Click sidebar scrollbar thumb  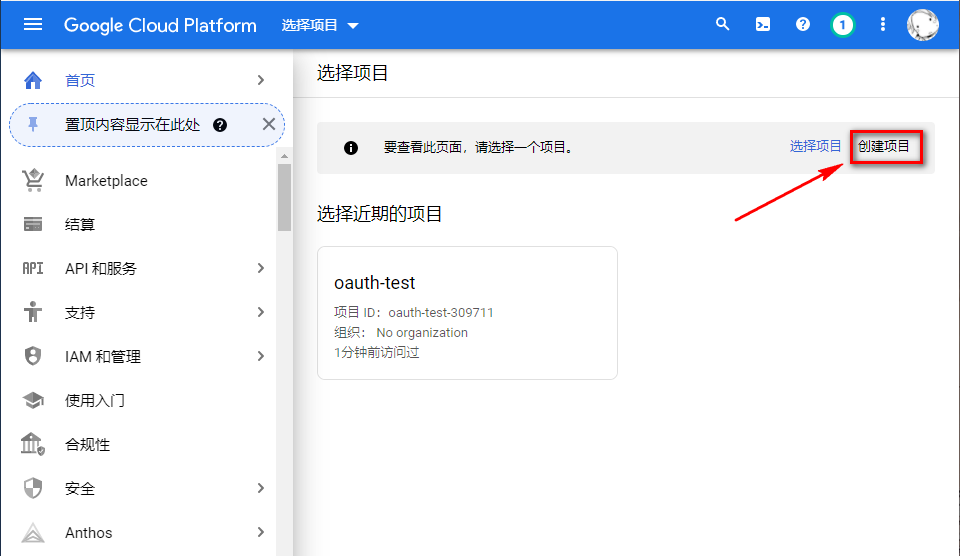coord(284,197)
